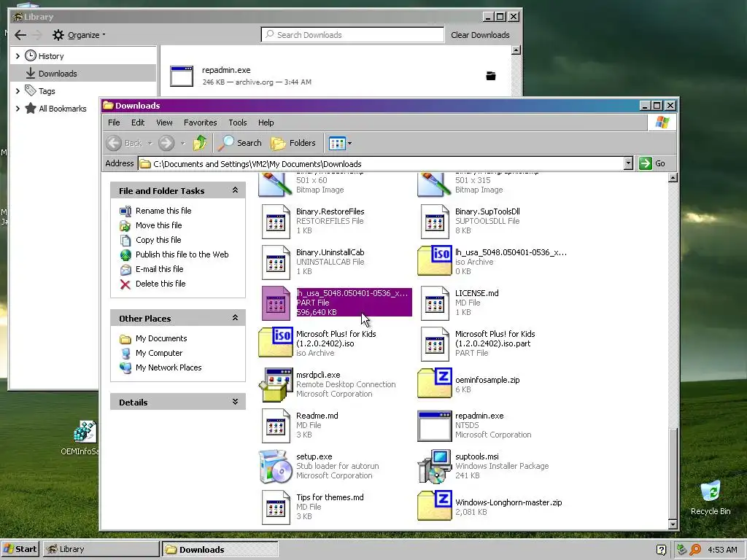
Task: Expand Tags in Library sidebar
Action: 18,90
